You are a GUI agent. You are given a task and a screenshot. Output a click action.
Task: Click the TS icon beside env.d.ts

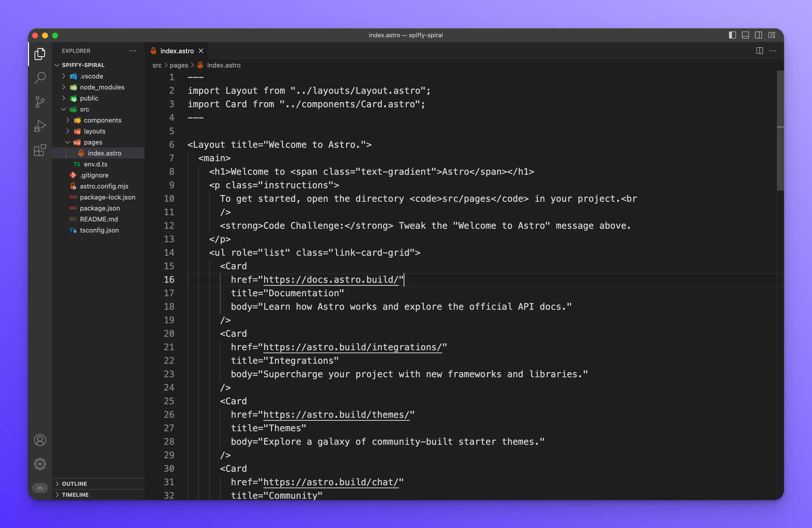coord(77,164)
